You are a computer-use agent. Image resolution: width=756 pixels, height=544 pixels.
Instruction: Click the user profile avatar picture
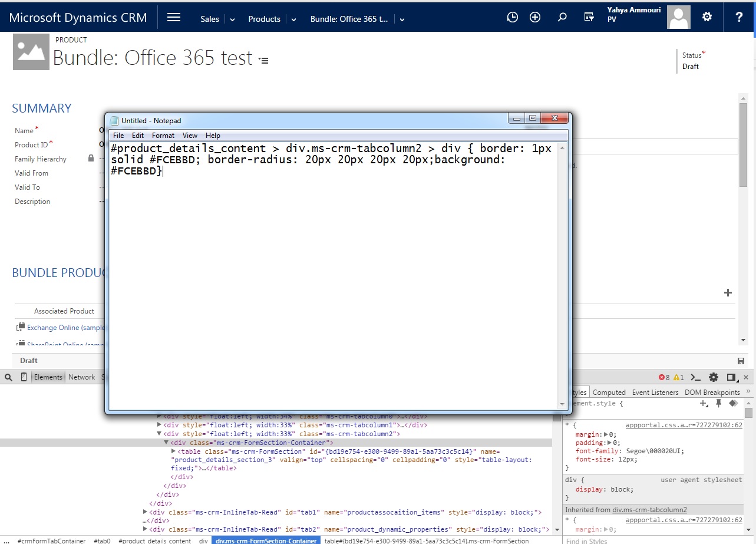[x=679, y=17]
